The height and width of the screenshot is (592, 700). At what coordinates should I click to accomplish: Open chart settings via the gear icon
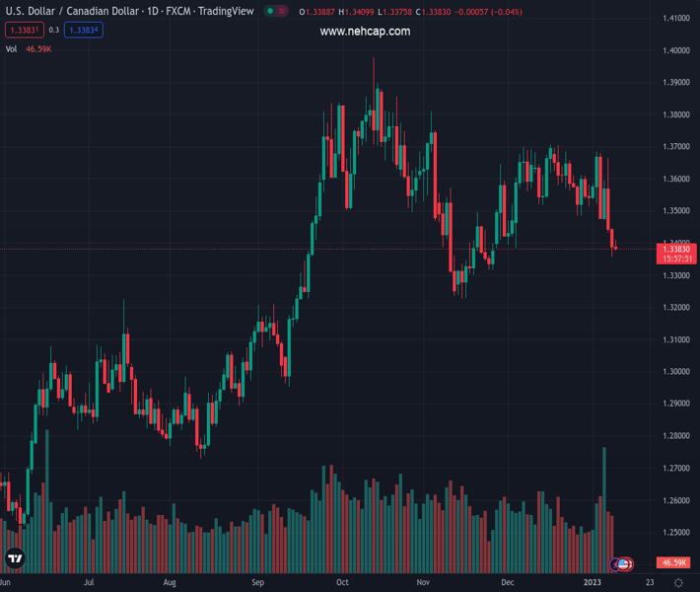click(x=678, y=583)
